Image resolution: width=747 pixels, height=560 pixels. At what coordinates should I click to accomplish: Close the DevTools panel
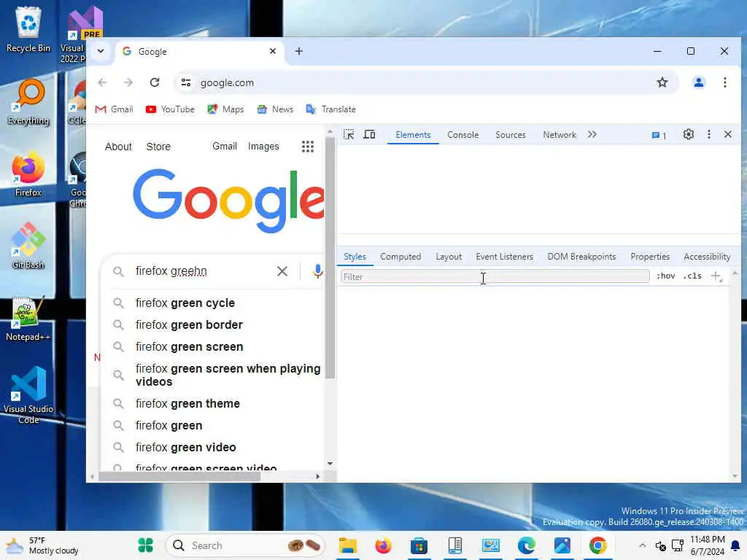[x=728, y=135]
